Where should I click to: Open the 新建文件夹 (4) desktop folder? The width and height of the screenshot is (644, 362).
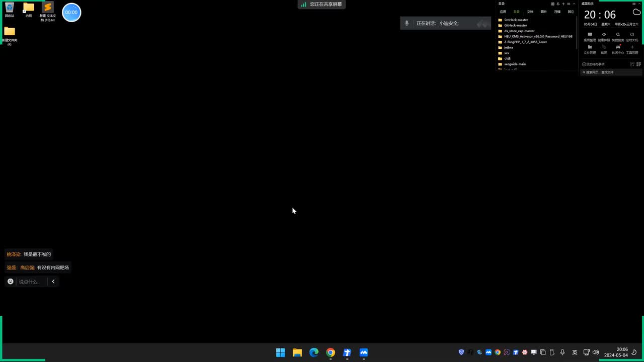coord(9,36)
